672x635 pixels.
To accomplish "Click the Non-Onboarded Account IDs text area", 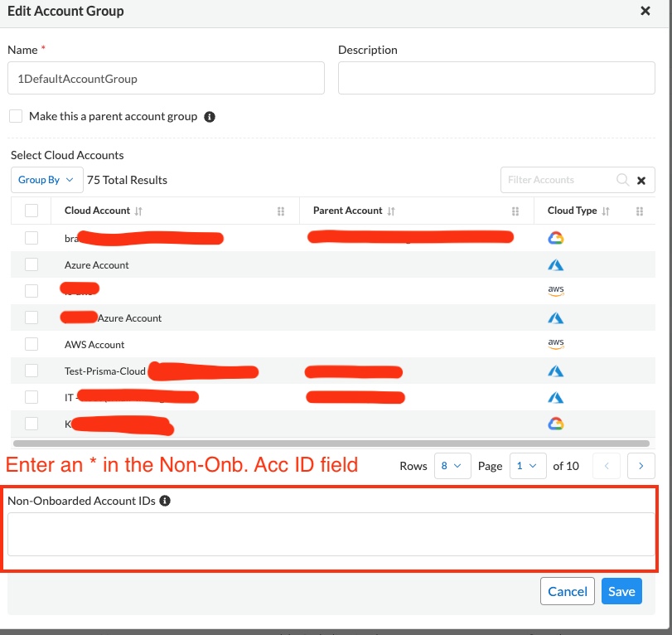I will [x=331, y=534].
